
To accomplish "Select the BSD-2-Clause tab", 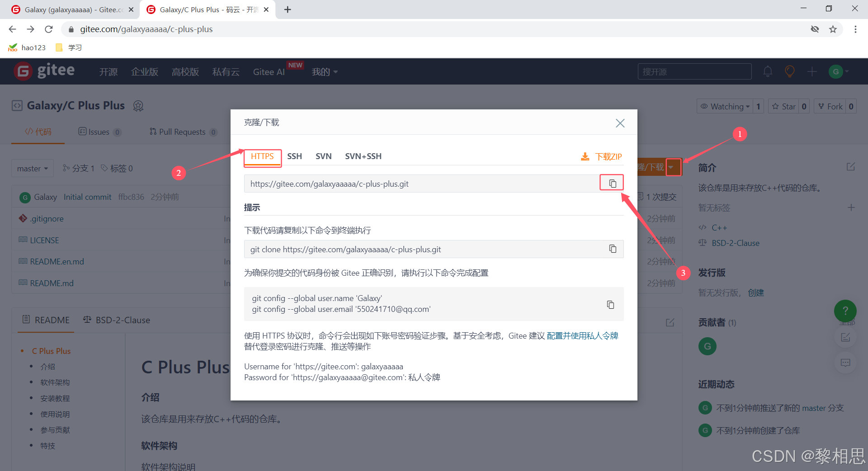I will tap(117, 320).
